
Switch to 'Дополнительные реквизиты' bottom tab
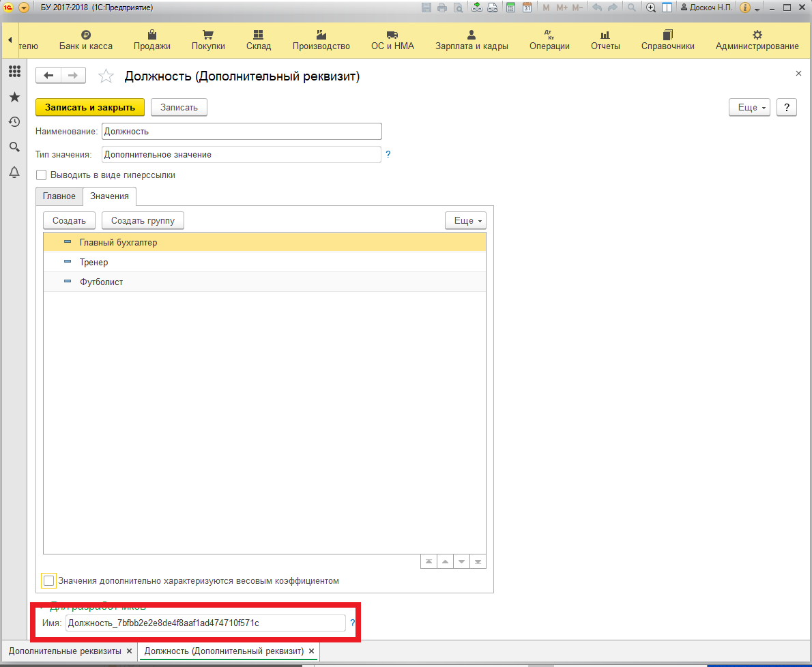tap(65, 651)
